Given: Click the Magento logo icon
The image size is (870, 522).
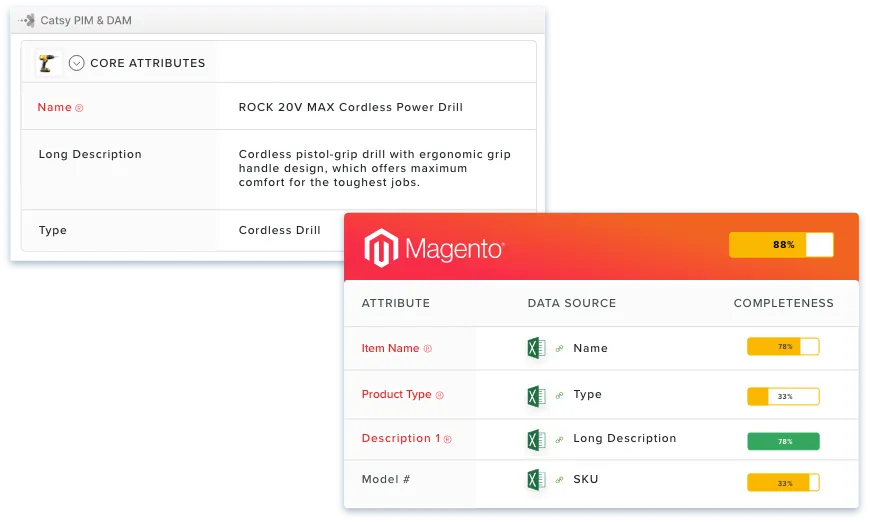Looking at the screenshot, I should click(381, 248).
